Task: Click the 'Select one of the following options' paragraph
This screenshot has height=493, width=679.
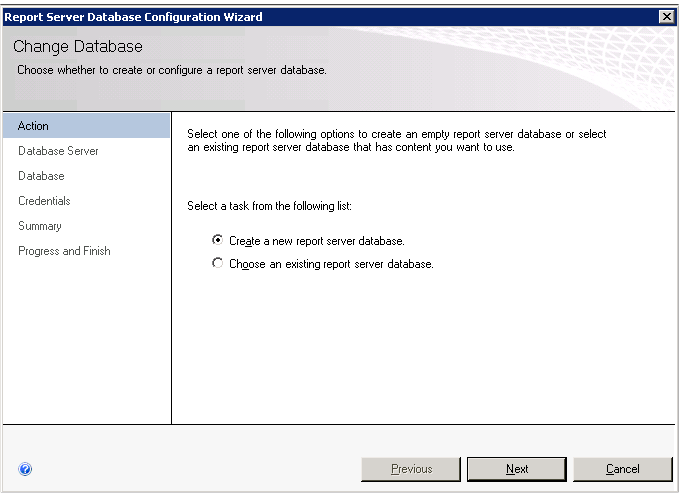Action: (397, 140)
